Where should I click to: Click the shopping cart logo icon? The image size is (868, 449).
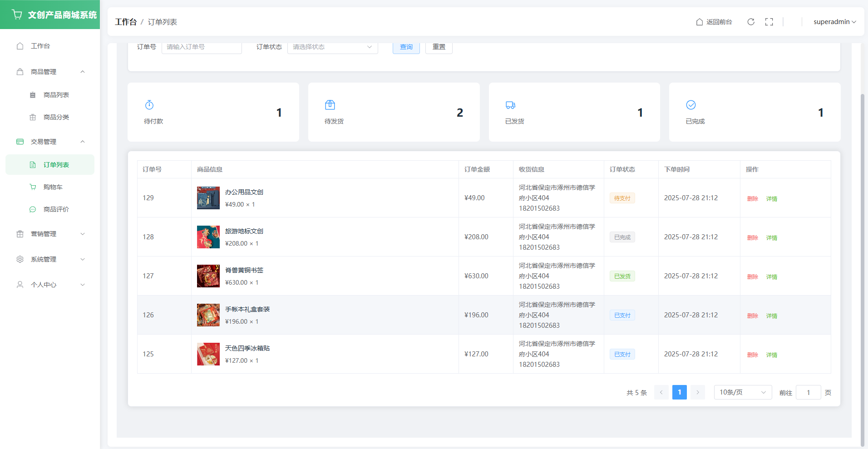coord(17,15)
